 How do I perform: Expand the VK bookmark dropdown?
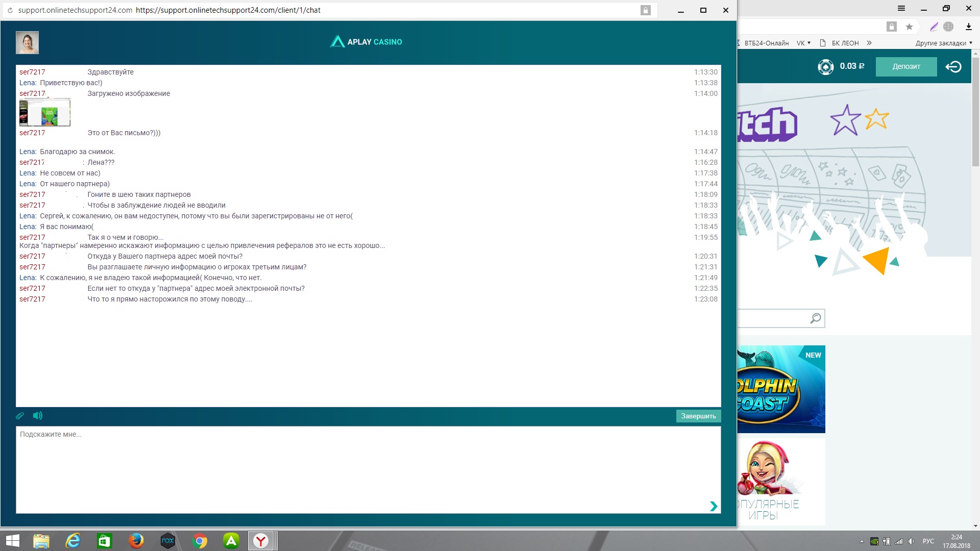(803, 43)
